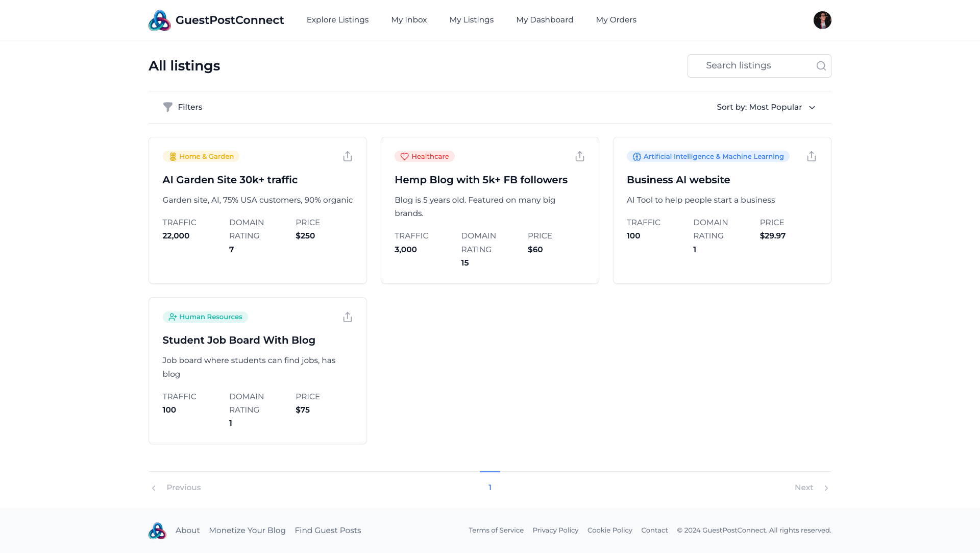Screen dimensions: 980x553
Task: Open My Dashboard from the navigation
Action: [545, 20]
